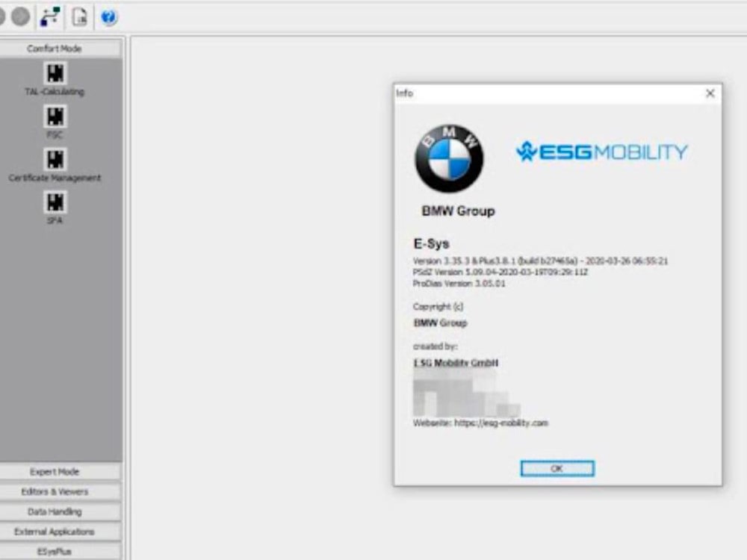This screenshot has width=747, height=560.
Task: Open the ESysPlus section
Action: pyautogui.click(x=61, y=552)
